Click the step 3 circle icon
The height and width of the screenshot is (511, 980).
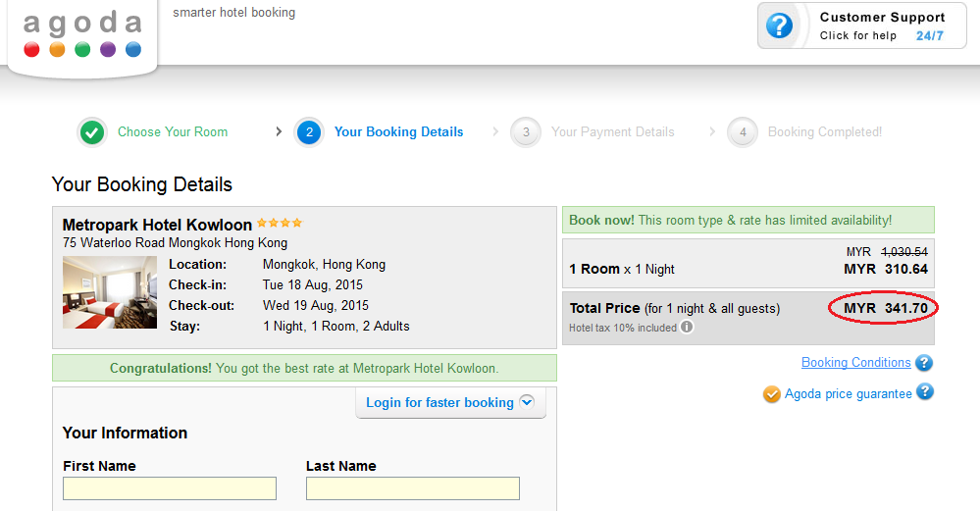[526, 132]
